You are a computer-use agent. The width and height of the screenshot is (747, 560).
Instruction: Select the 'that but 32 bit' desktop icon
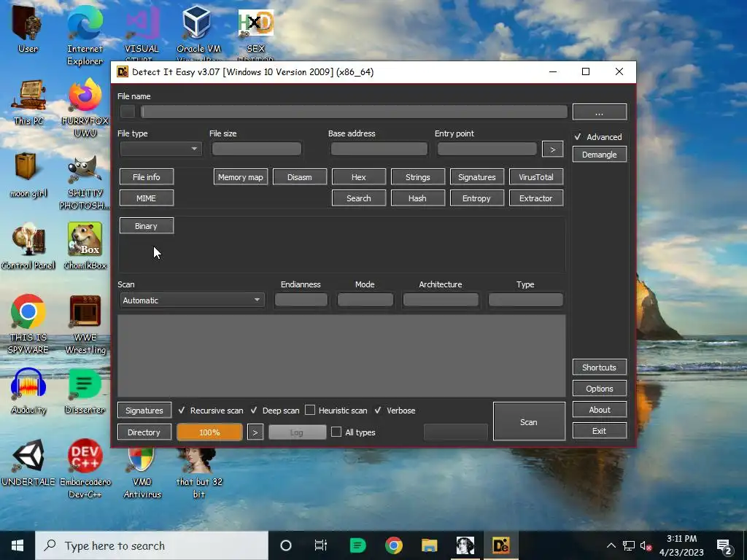coord(198,472)
